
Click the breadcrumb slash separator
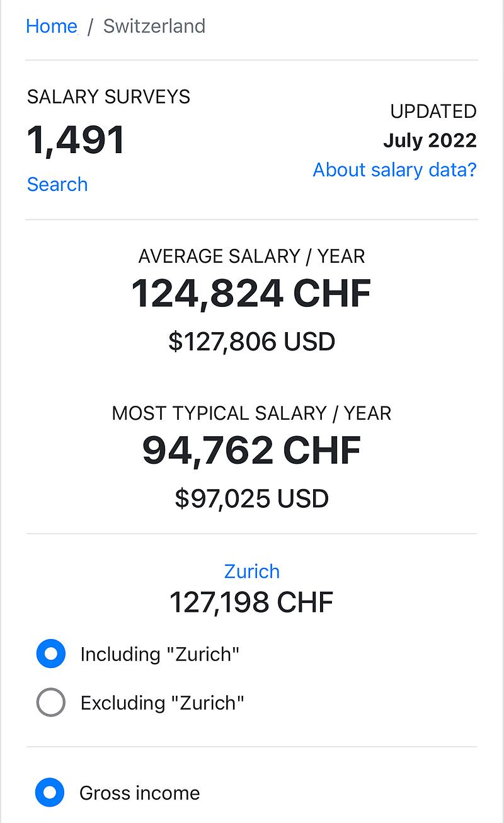91,26
